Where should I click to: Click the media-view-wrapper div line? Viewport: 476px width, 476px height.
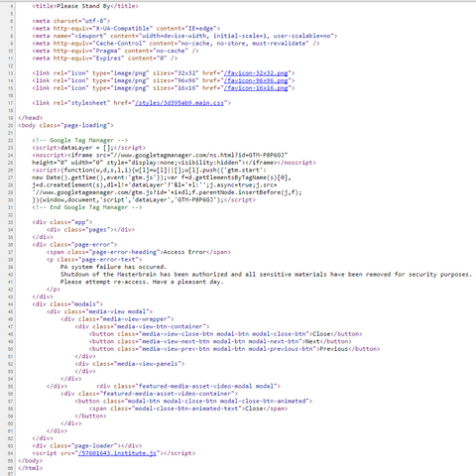pyautogui.click(x=117, y=319)
